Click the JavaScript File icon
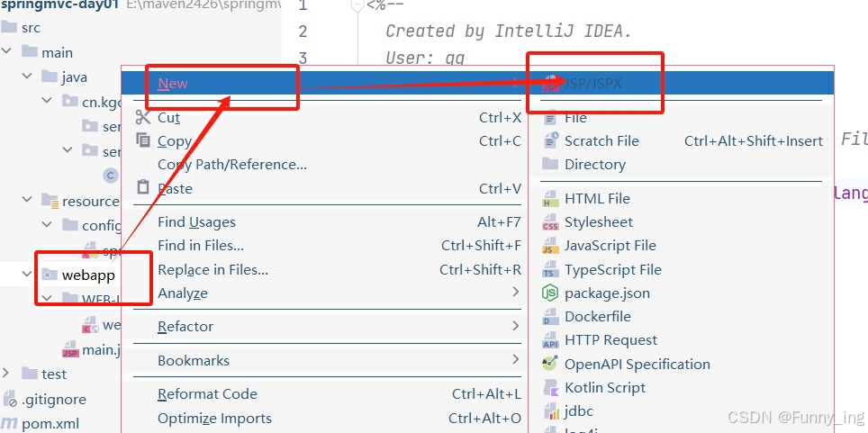The height and width of the screenshot is (433, 868). (549, 246)
